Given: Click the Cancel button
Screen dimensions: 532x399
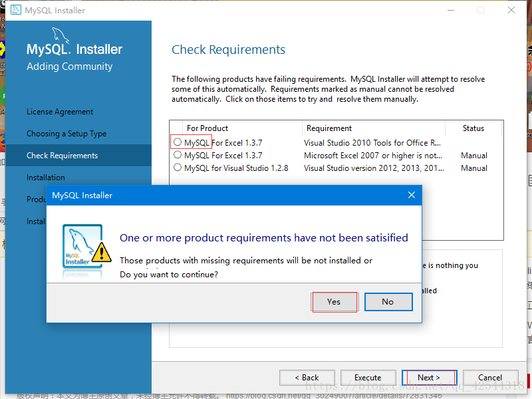Looking at the screenshot, I should pyautogui.click(x=490, y=377).
